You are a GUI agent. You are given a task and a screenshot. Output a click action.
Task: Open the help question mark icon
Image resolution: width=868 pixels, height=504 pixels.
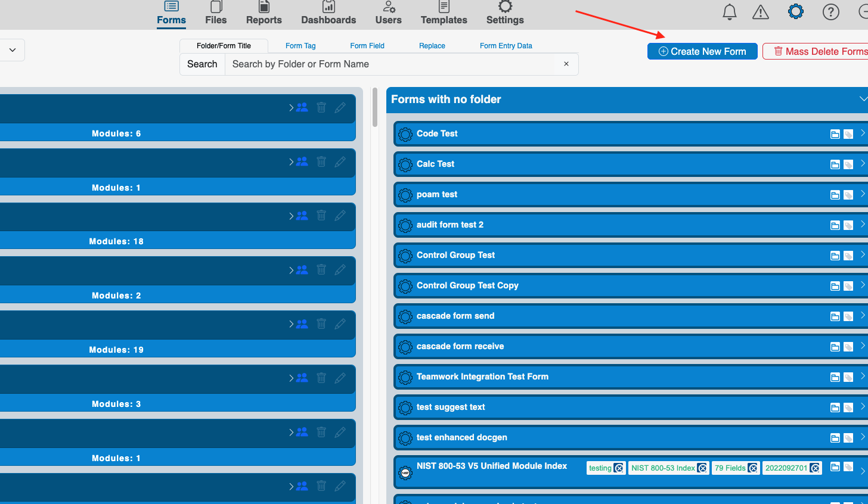830,12
